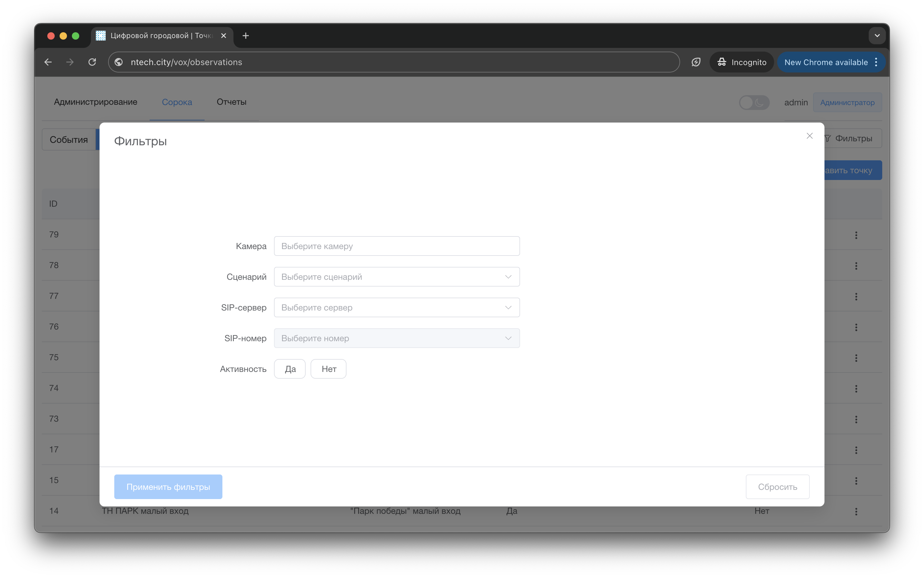This screenshot has height=578, width=924.
Task: Open the three-dot menu for row 79
Action: tap(856, 235)
